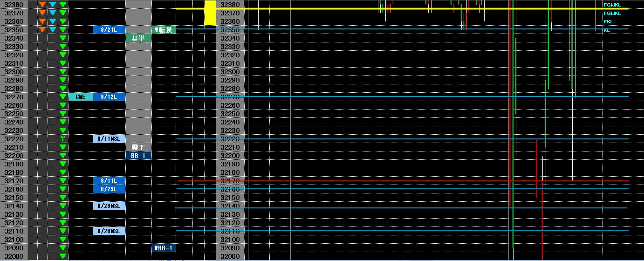Select the 8/28NSL level label
This screenshot has width=644, height=261.
109,231
